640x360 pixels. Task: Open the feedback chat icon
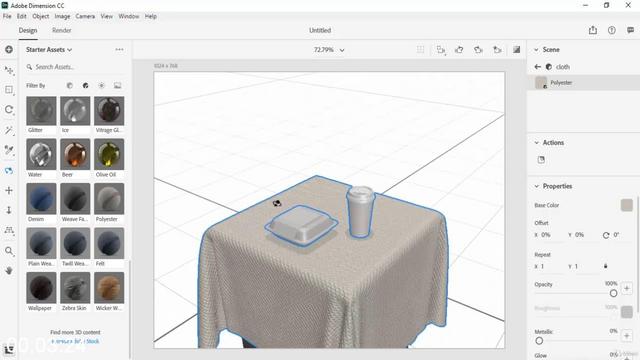coord(631,30)
